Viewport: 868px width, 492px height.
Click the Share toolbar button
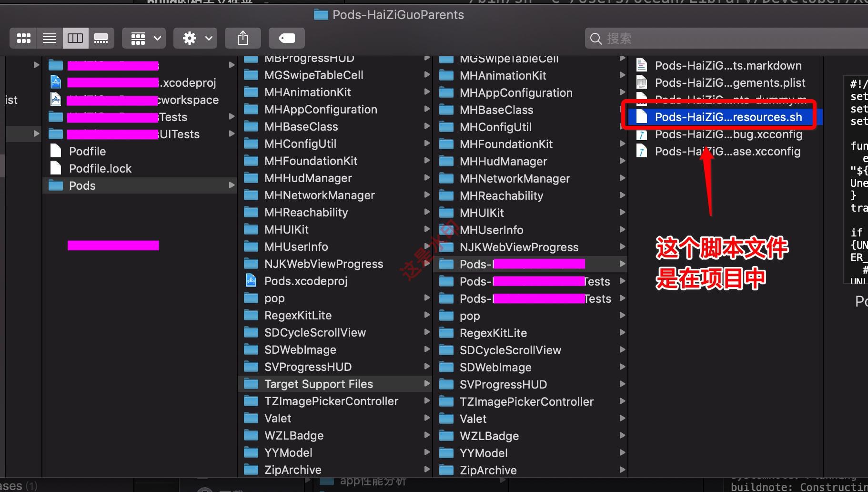243,38
